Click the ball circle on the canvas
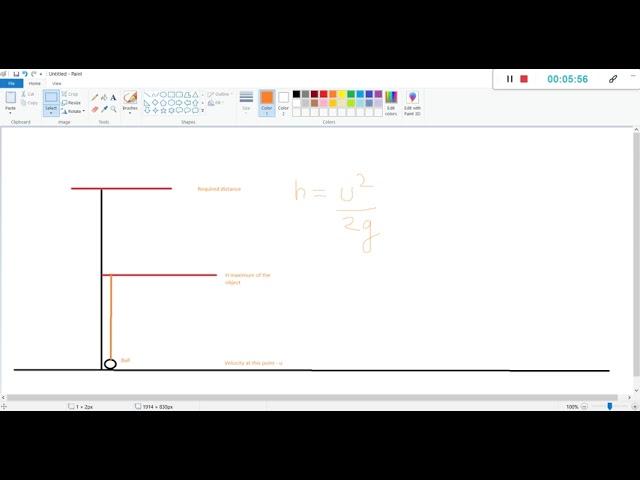The height and width of the screenshot is (480, 640). coord(110,364)
